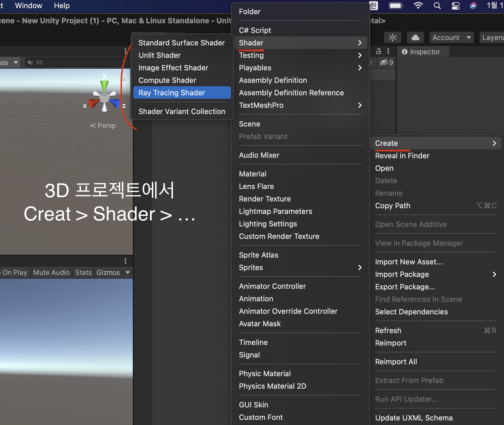Viewport: 504px width, 425px height.
Task: Select Compute Shader option
Action: [x=182, y=80]
